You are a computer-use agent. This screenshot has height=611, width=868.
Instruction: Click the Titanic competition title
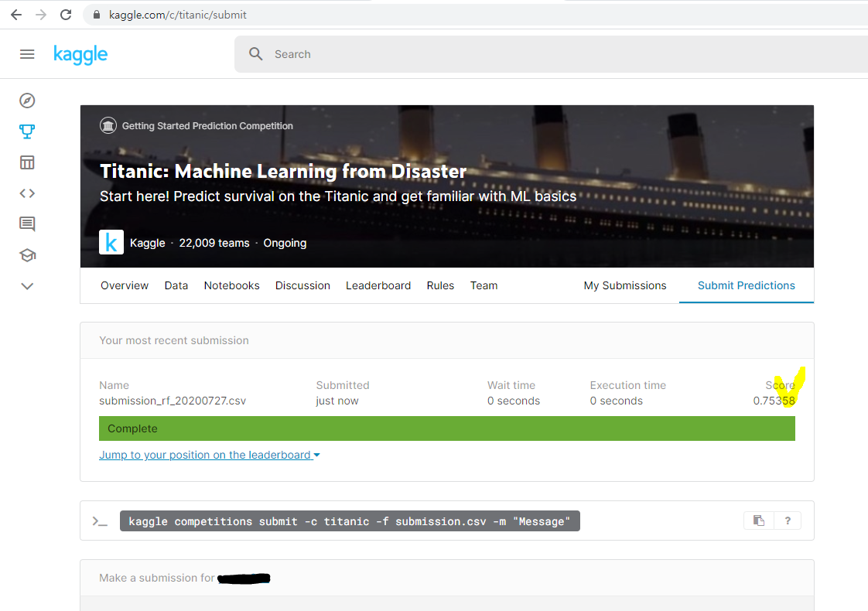283,172
